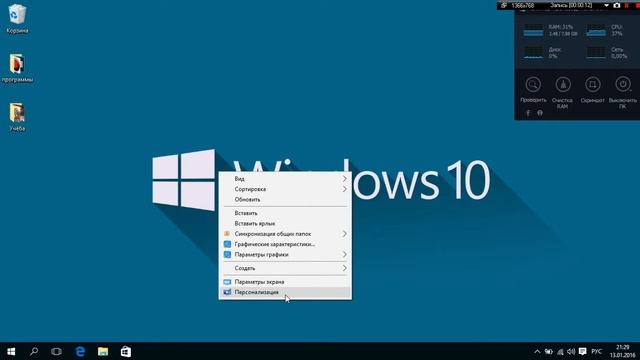Screen dimensions: 640x360
Task: Open Графические характеристики... entry
Action: [x=285, y=244]
